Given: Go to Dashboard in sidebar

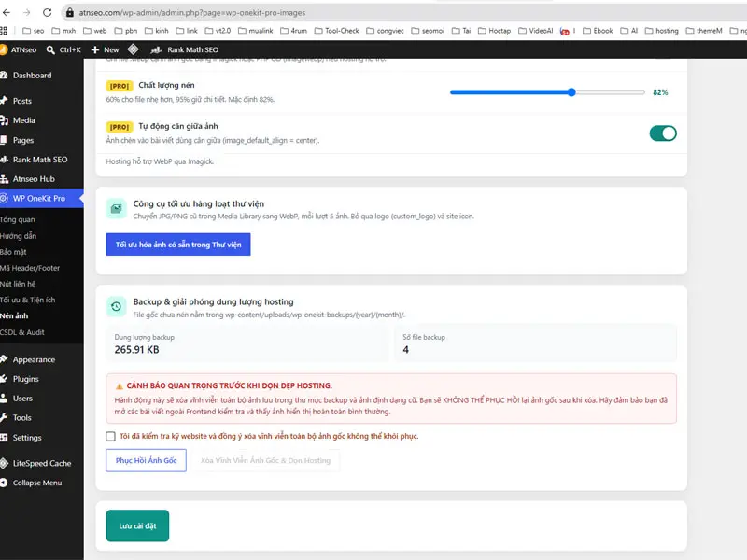Looking at the screenshot, I should [32, 76].
